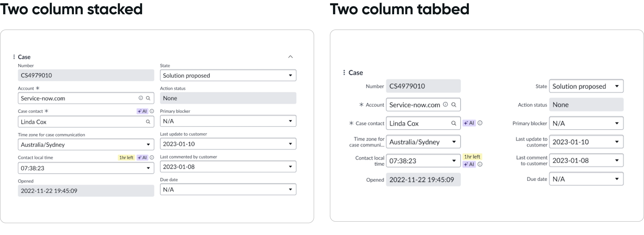
Task: Click the info icon inside the Account field
Action: tap(140, 98)
